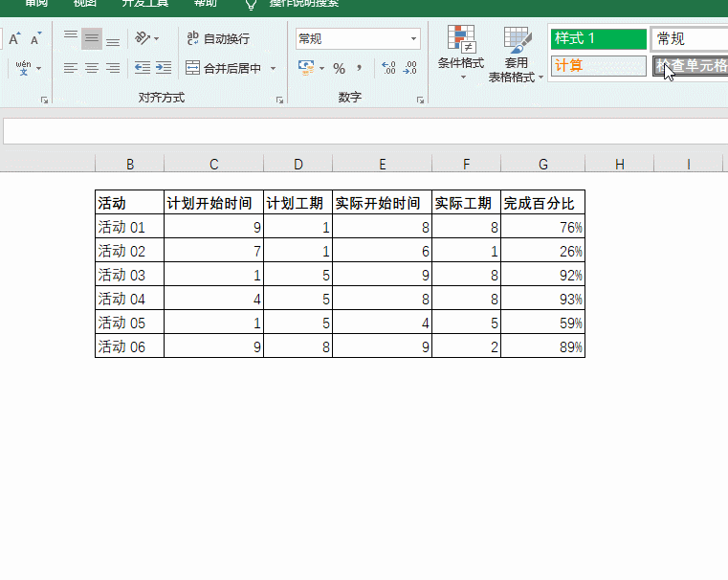
Task: Open the phonetic guide dropdown arrow
Action: (x=39, y=68)
